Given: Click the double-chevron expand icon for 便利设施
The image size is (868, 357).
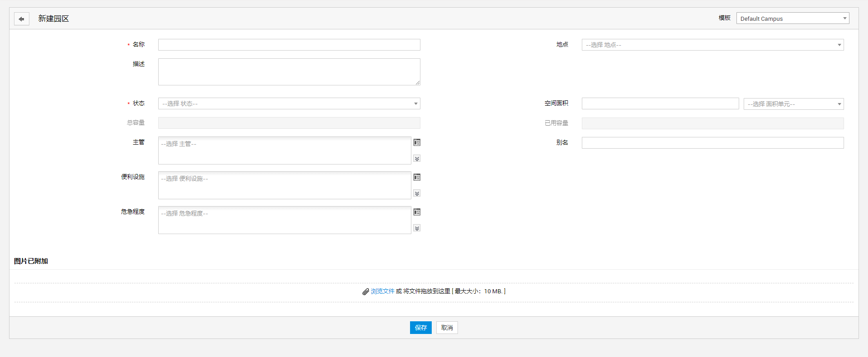Looking at the screenshot, I should pyautogui.click(x=417, y=193).
